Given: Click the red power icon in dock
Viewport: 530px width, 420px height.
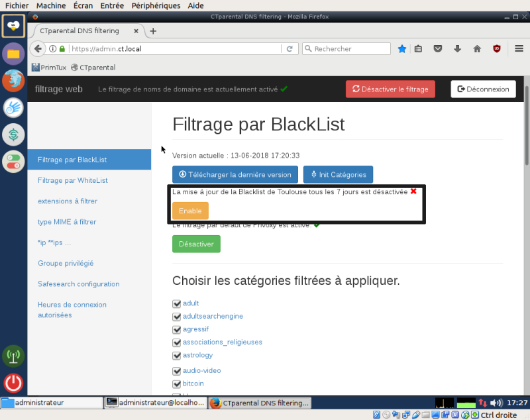Looking at the screenshot, I should [13, 383].
